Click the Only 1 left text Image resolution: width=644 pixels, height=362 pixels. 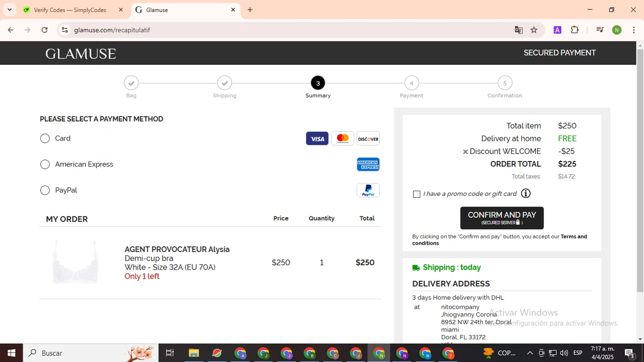pos(142,276)
